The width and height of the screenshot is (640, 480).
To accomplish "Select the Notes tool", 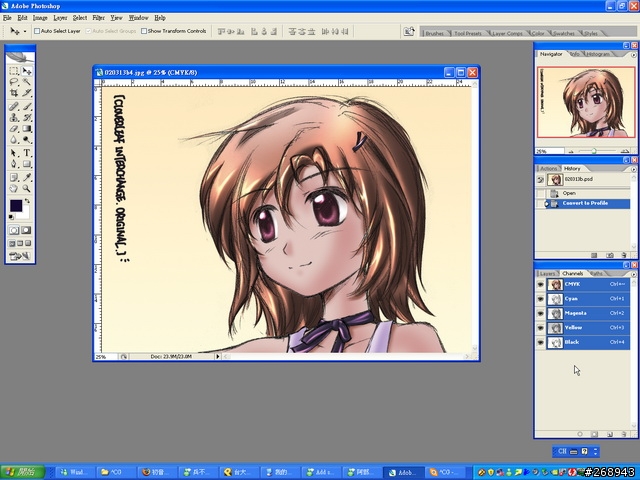I will coord(14,178).
